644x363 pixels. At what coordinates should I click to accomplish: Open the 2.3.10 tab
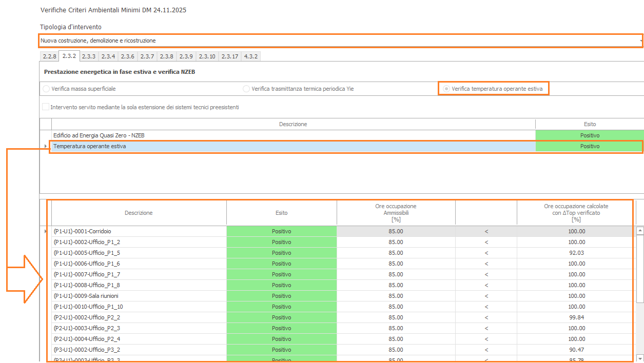(207, 56)
